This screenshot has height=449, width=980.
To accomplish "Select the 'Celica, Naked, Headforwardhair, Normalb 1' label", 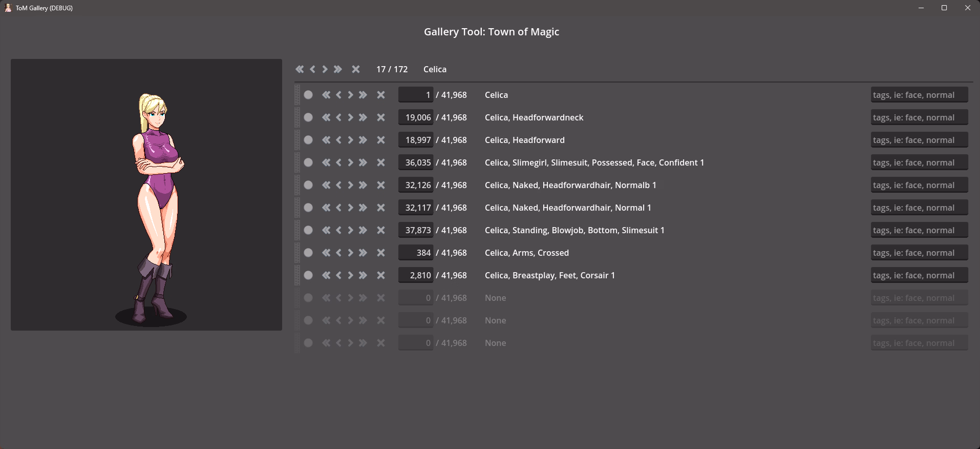I will pyautogui.click(x=570, y=185).
